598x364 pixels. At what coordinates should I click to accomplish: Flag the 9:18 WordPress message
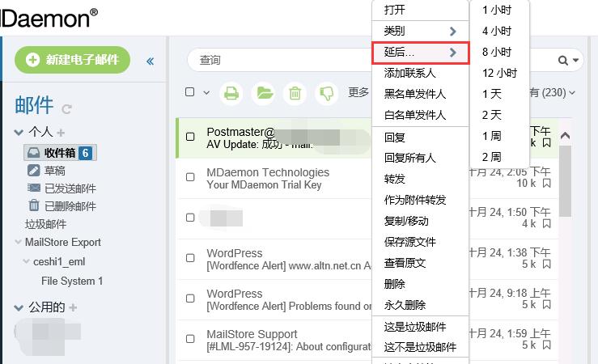(546, 304)
